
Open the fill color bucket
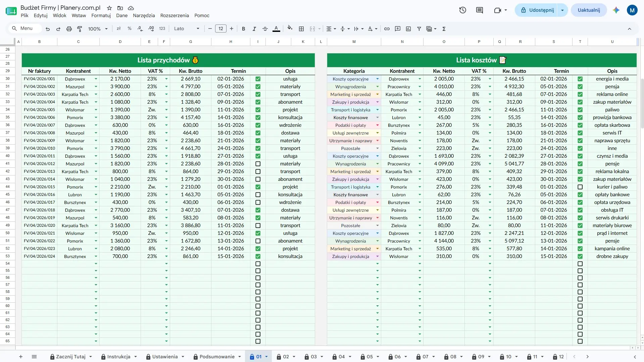[x=290, y=29]
